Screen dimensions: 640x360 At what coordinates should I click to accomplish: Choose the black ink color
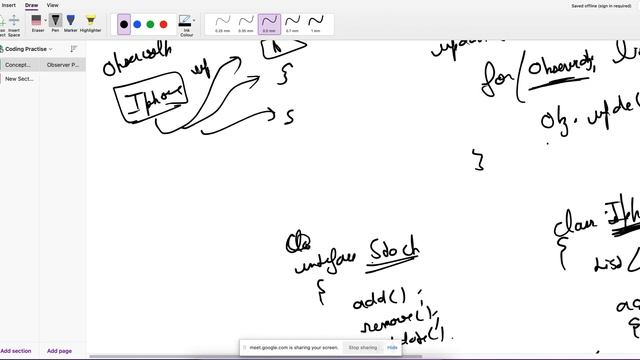124,24
